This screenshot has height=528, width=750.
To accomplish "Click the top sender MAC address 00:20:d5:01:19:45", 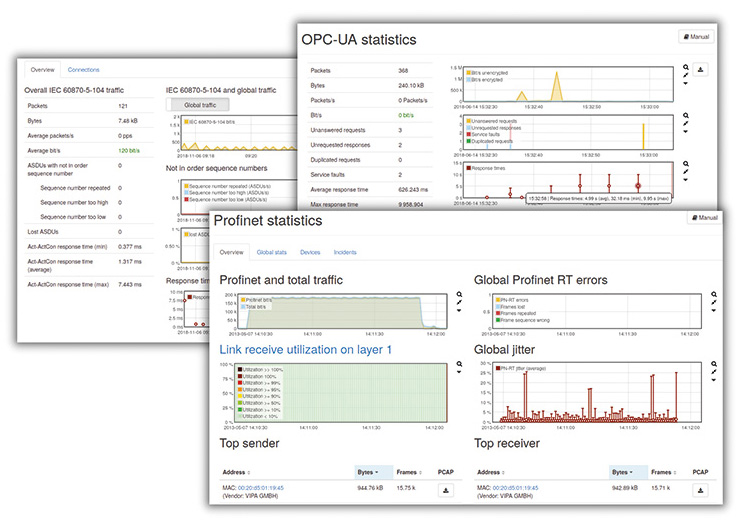I will pos(260,487).
